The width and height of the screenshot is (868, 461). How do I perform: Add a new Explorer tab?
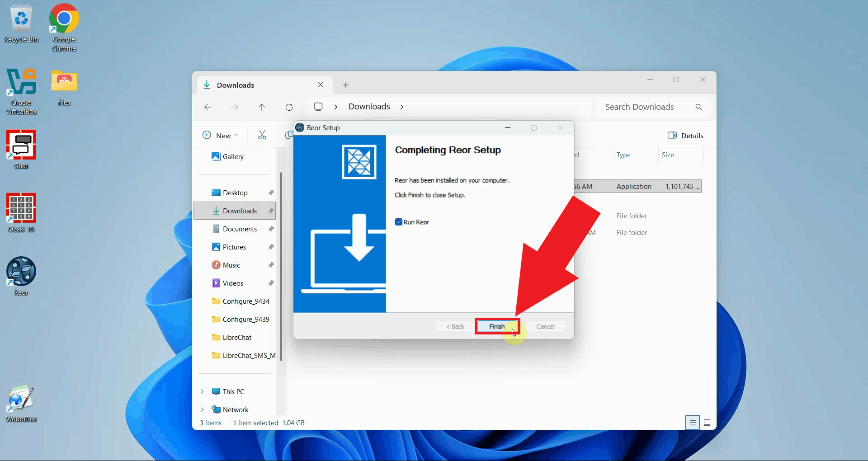point(346,85)
